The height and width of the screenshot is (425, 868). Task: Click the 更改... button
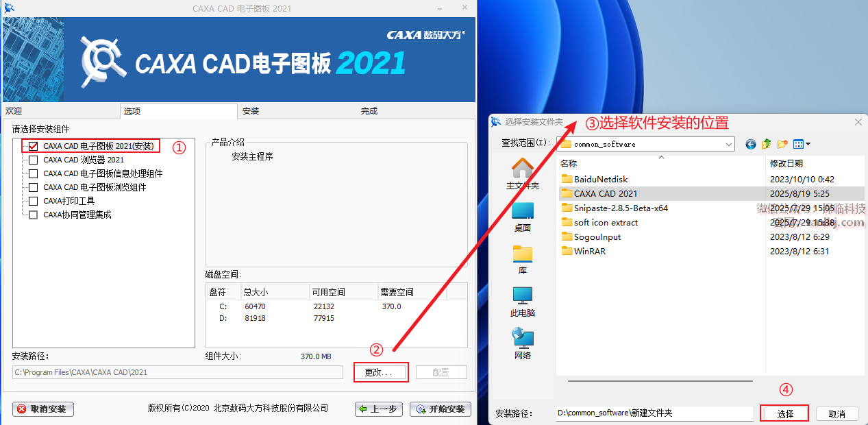[x=381, y=372]
